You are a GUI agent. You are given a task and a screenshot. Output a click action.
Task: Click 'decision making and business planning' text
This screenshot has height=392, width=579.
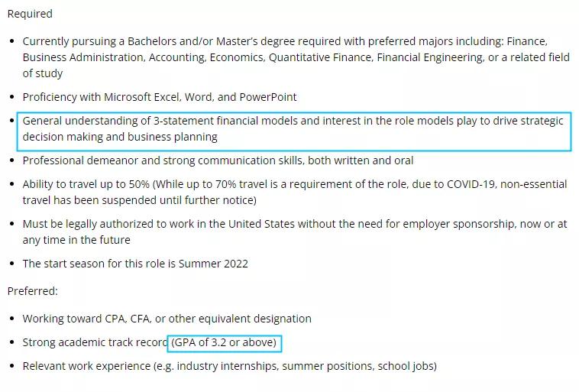click(x=120, y=137)
